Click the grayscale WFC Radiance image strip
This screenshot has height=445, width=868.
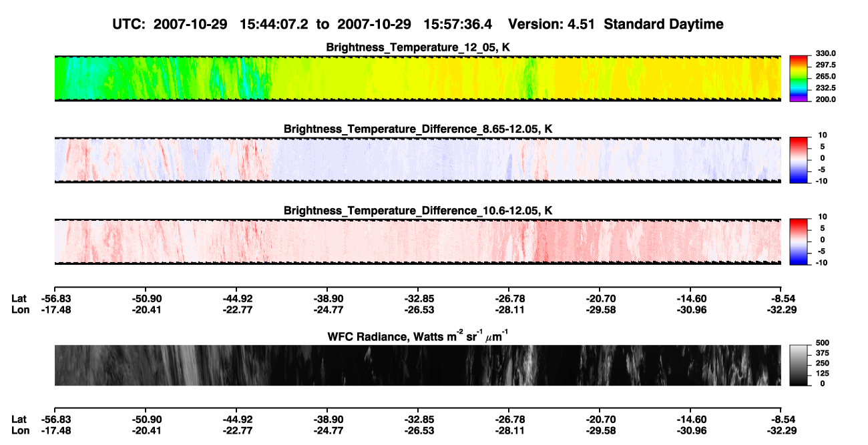click(x=417, y=365)
